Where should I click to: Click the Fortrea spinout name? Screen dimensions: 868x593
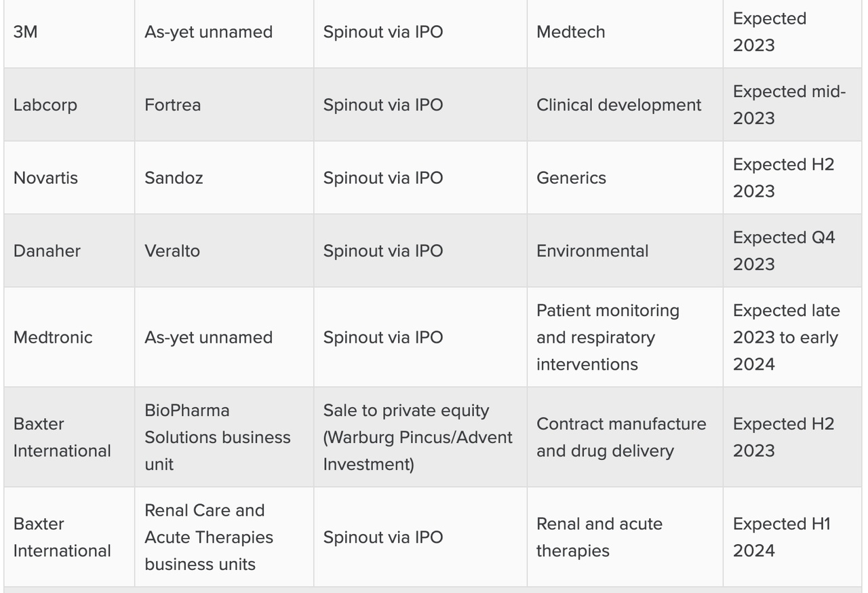tap(173, 105)
